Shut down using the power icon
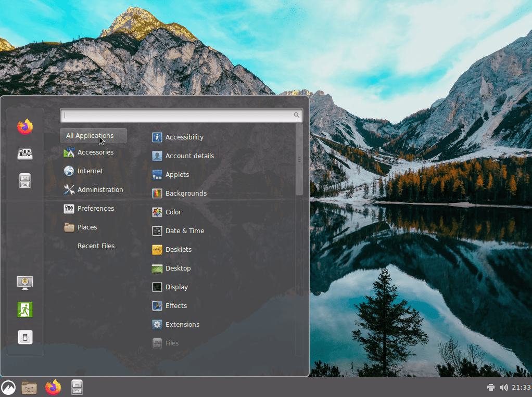The height and width of the screenshot is (397, 532). [x=24, y=337]
